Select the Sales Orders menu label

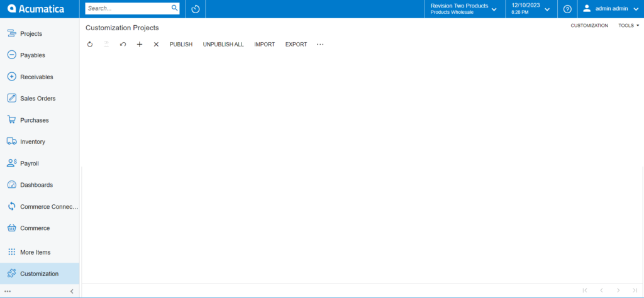point(38,99)
